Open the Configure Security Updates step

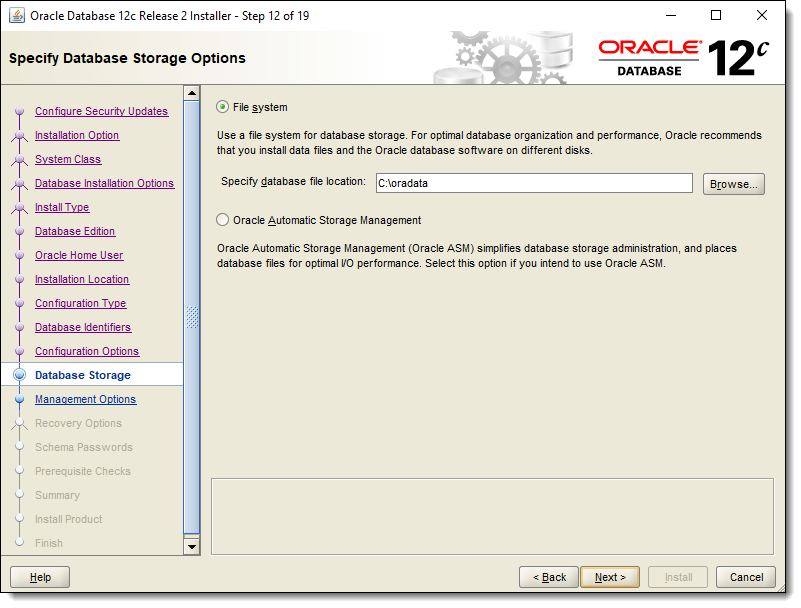tap(102, 111)
